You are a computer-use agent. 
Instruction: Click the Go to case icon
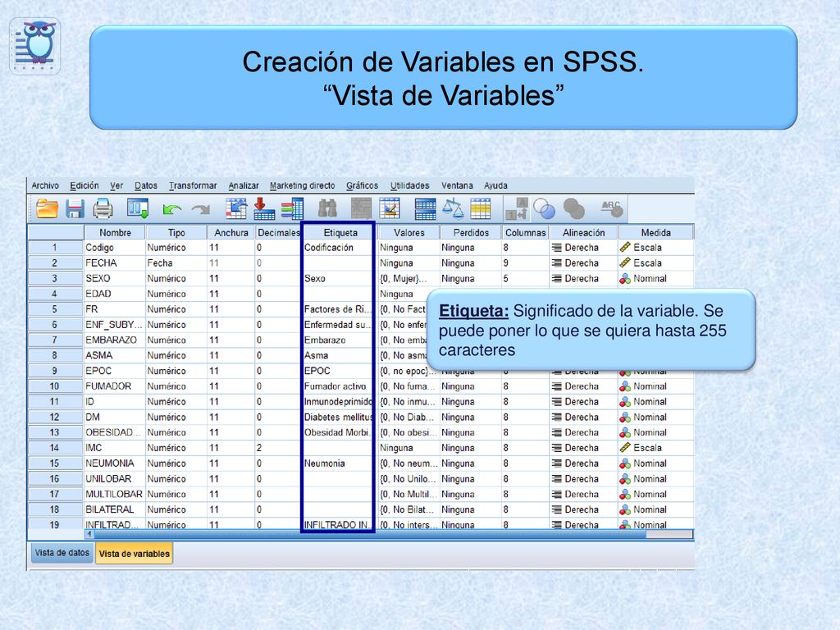[x=236, y=209]
